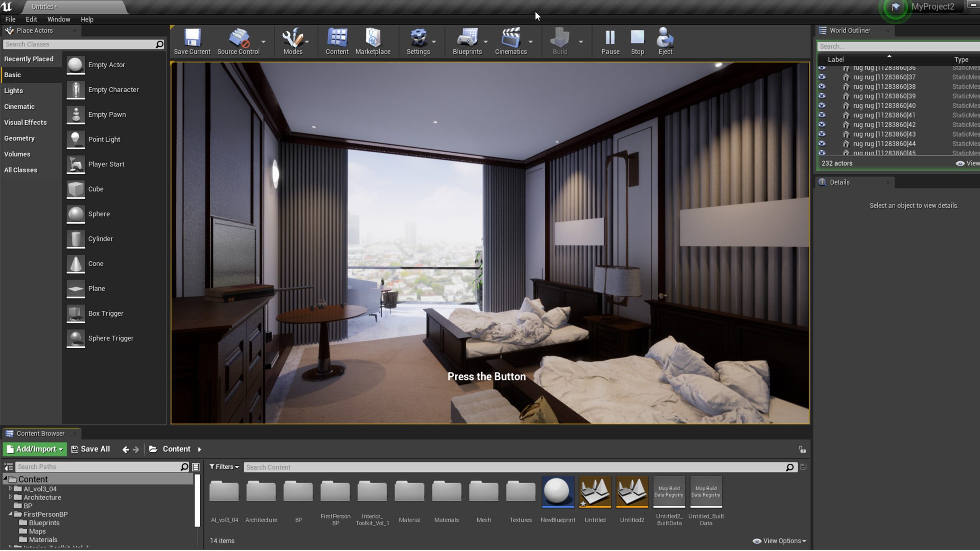
Task: Switch to the Lights category tab
Action: (14, 91)
